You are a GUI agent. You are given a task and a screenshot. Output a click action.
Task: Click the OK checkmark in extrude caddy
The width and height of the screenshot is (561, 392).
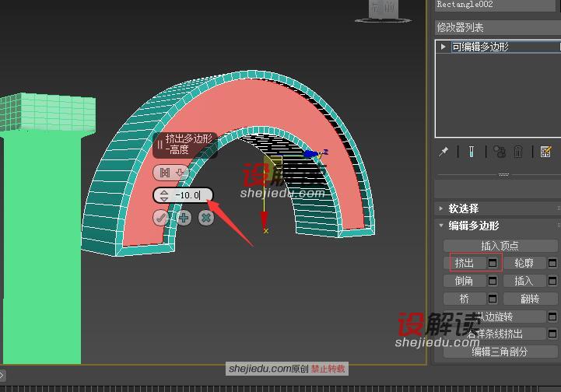click(x=161, y=219)
